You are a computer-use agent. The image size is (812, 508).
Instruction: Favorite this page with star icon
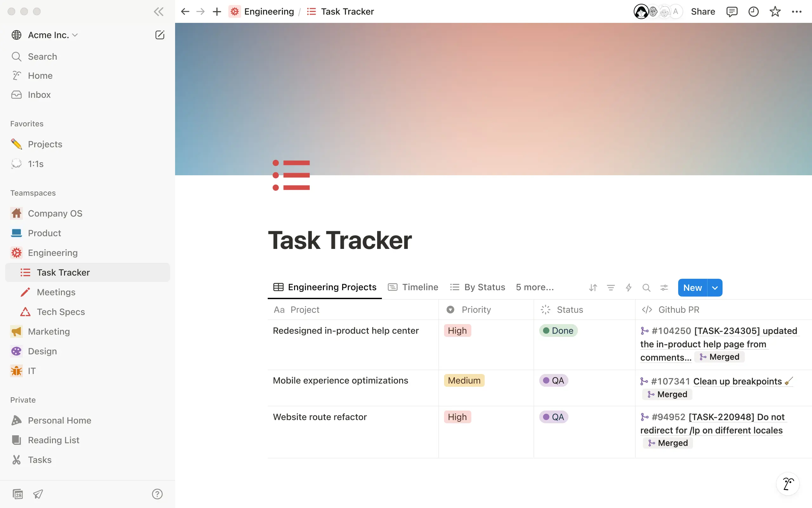[775, 12]
